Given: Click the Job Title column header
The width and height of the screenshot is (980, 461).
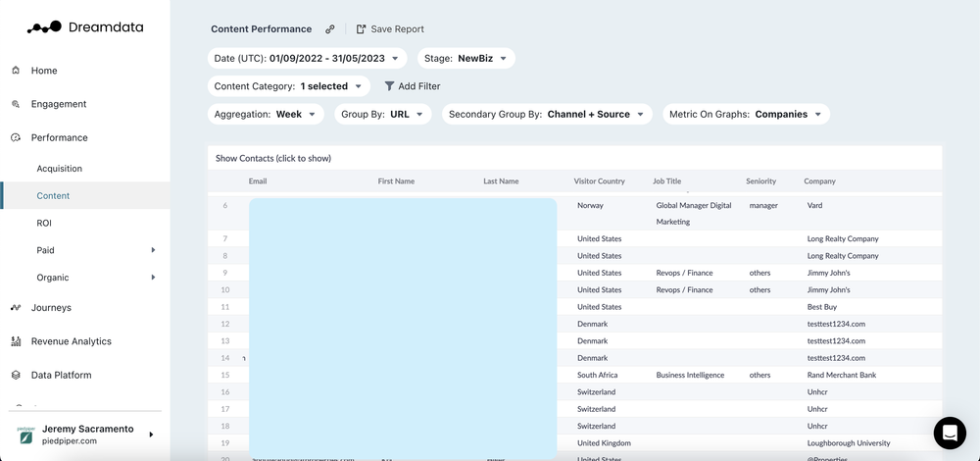Looking at the screenshot, I should point(666,181).
